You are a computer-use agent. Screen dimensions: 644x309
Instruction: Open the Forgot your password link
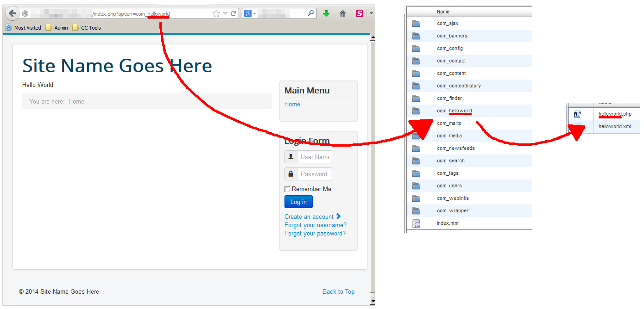click(x=315, y=233)
